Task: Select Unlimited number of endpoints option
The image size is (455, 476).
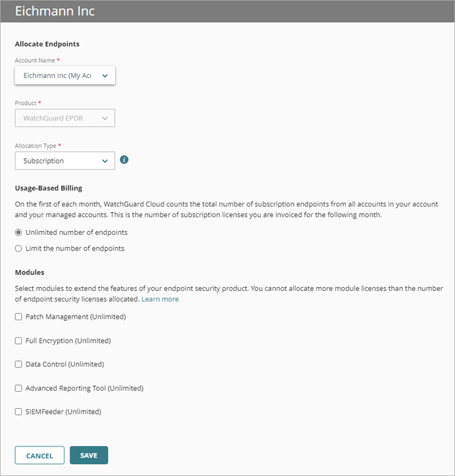Action: [x=19, y=232]
